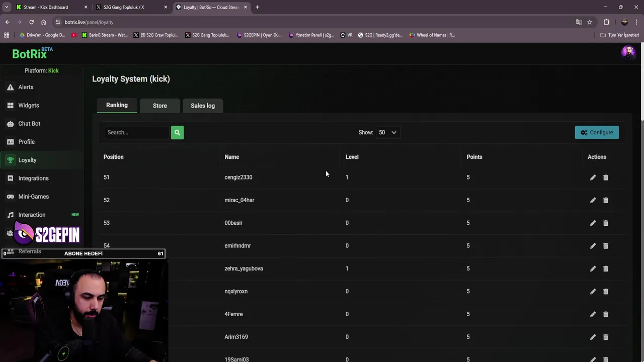Click the Name column header
Image resolution: width=644 pixels, height=362 pixels.
[231, 157]
